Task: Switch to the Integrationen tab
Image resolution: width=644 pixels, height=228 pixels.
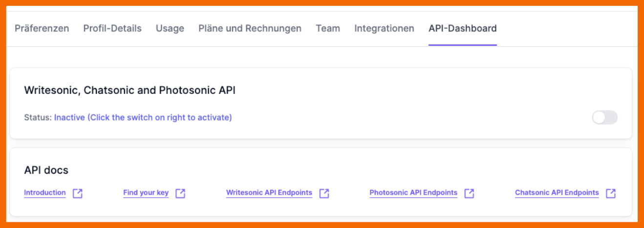Action: click(x=384, y=28)
